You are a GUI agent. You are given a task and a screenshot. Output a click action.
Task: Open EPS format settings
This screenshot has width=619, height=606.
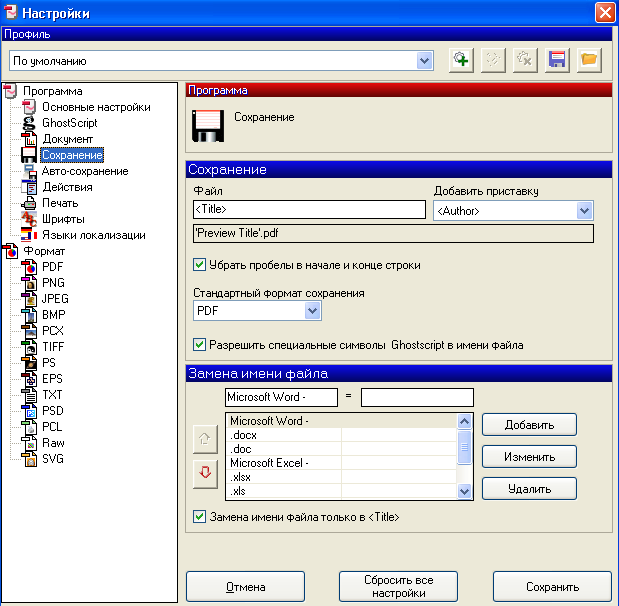click(52, 379)
